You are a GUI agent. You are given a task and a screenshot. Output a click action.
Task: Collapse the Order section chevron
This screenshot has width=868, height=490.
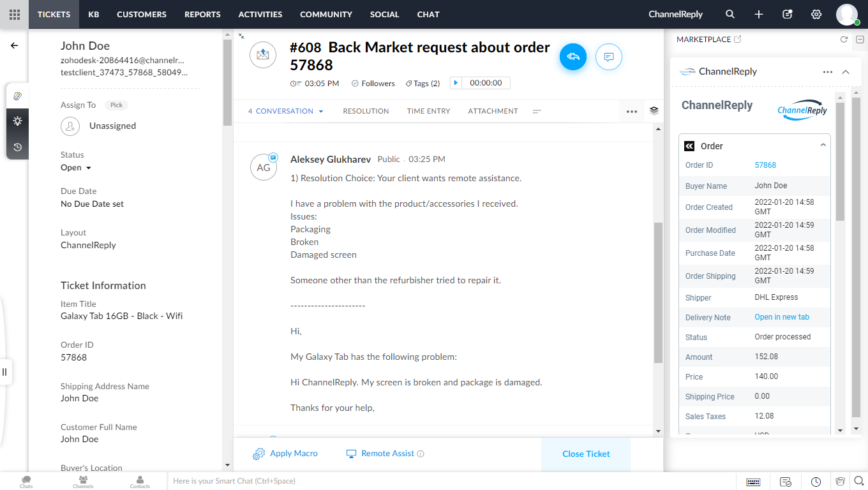(x=823, y=145)
